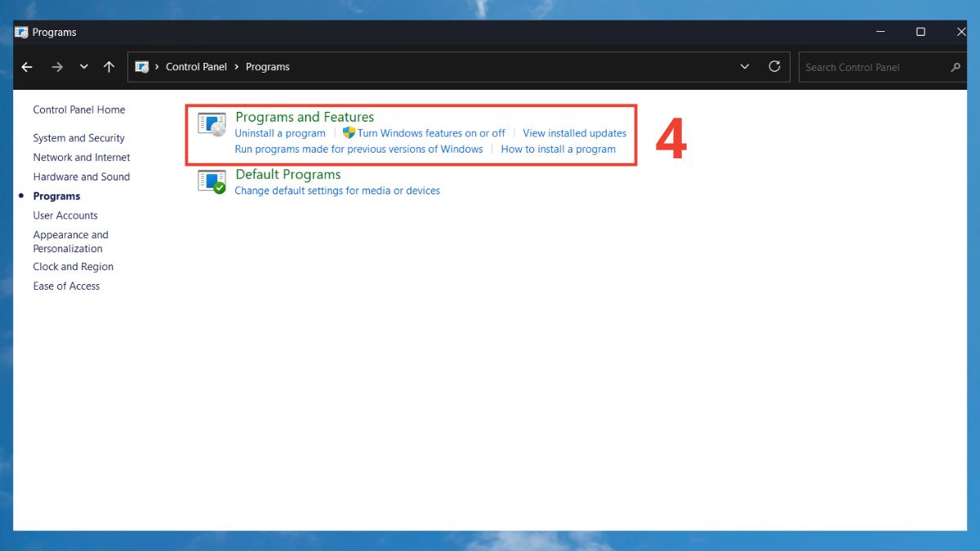Click View installed updates
This screenshot has height=551, width=980.
[x=575, y=133]
